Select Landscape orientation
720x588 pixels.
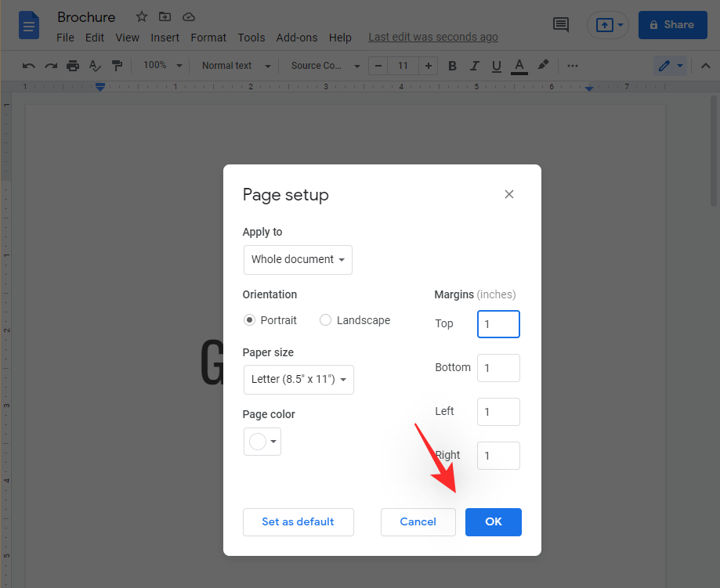coord(326,320)
